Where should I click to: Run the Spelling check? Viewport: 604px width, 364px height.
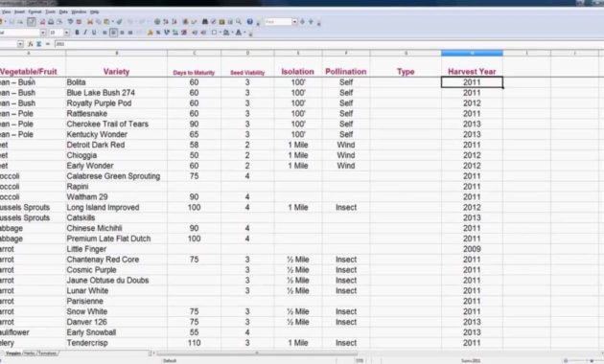(71, 22)
